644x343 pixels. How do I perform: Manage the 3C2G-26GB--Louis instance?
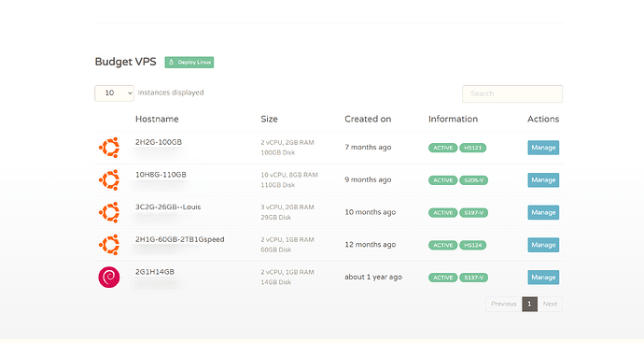tap(543, 213)
